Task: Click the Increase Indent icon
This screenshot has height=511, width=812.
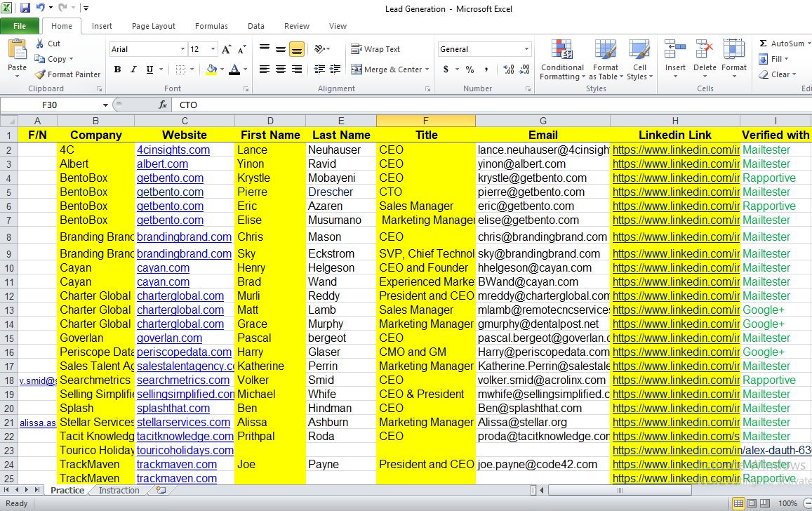Action: [335, 69]
